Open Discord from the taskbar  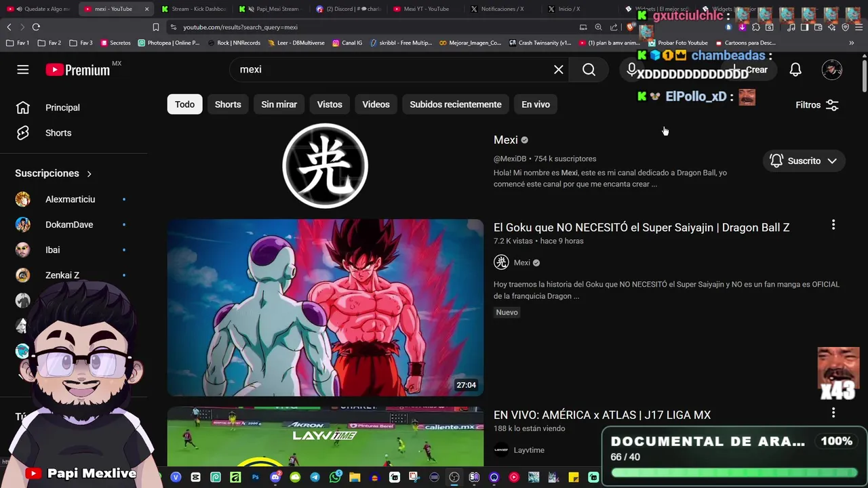tap(276, 477)
